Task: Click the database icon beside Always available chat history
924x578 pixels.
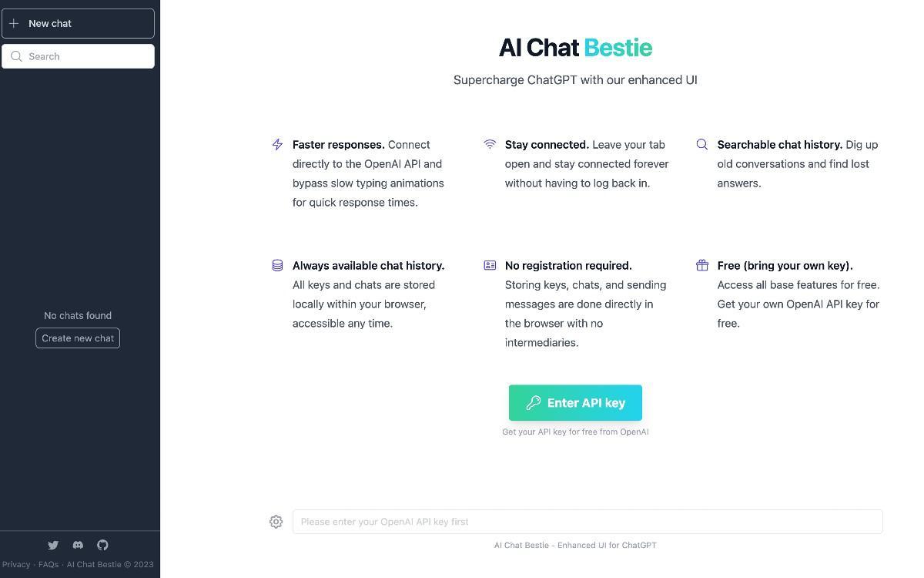Action: (x=277, y=265)
